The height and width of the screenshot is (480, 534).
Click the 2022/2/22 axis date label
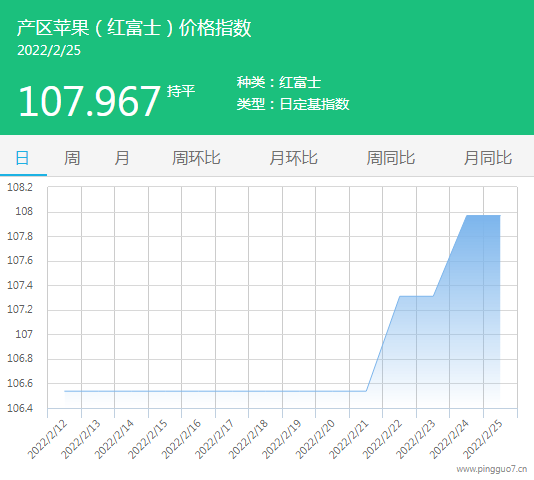pyautogui.click(x=382, y=439)
